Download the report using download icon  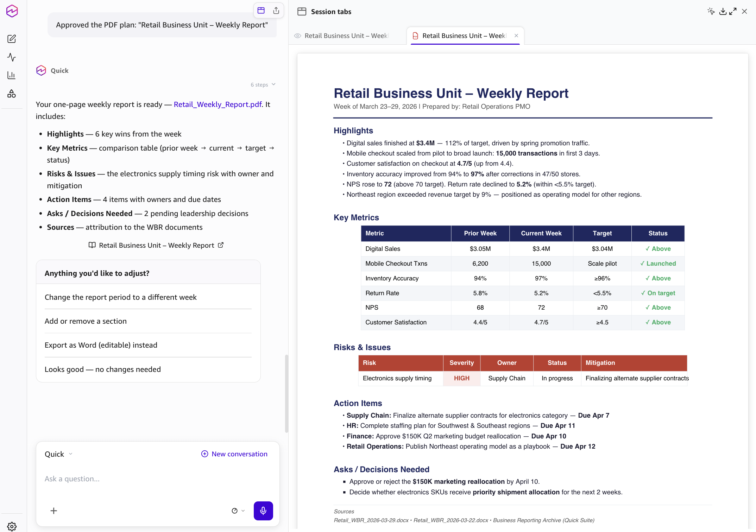click(723, 12)
